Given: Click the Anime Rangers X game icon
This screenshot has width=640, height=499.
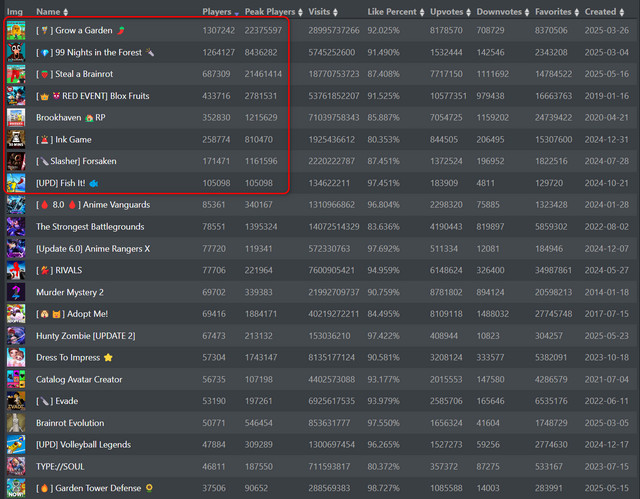Looking at the screenshot, I should (x=16, y=249).
